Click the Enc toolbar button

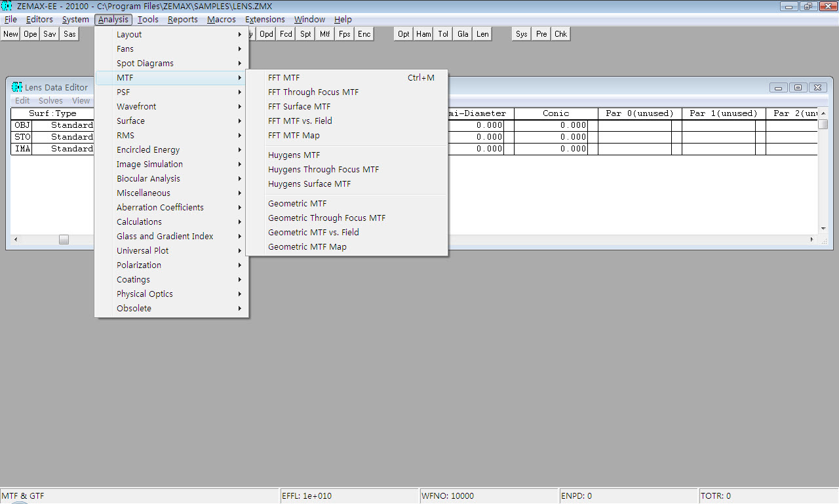[364, 34]
